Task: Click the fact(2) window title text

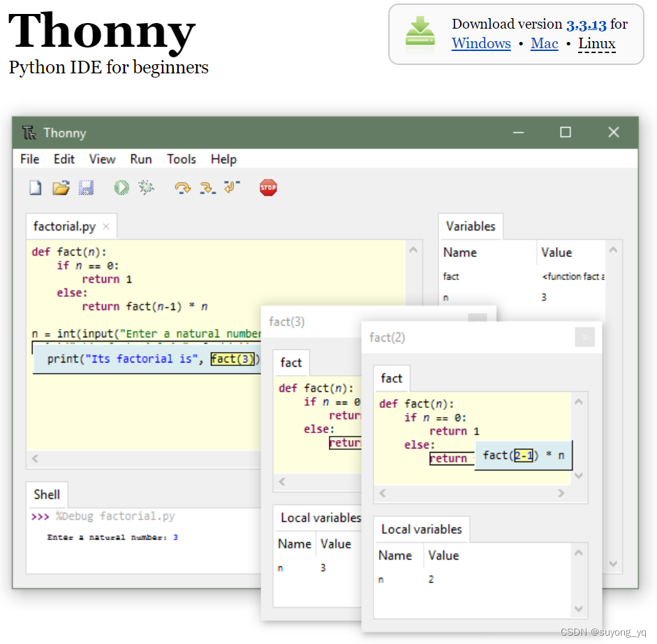Action: tap(387, 337)
